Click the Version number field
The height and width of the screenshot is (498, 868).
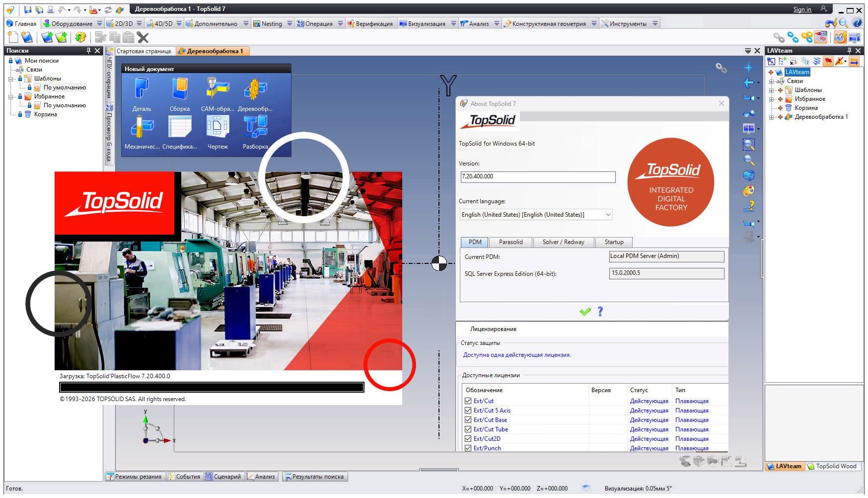click(x=538, y=177)
